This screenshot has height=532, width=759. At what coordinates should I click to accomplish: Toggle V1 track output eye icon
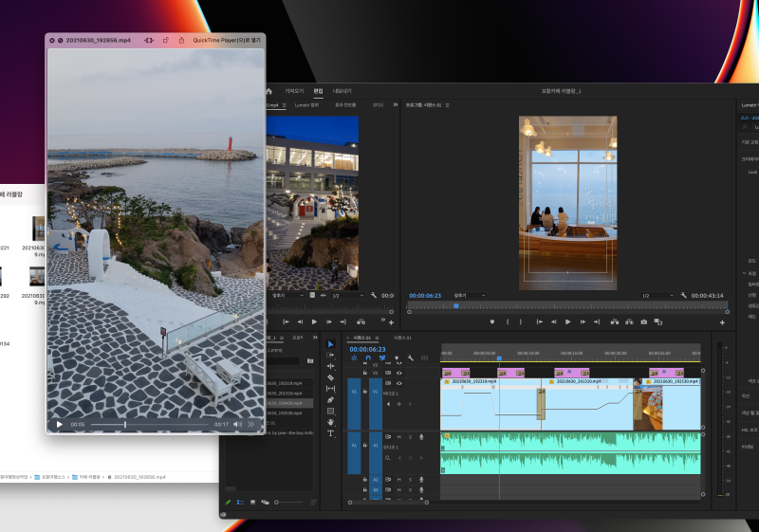click(x=398, y=383)
